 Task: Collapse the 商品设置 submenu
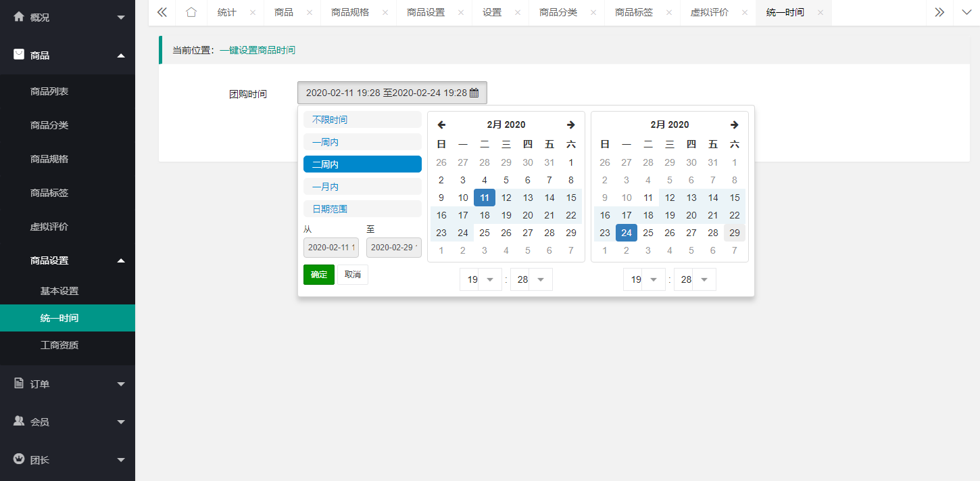coord(68,260)
